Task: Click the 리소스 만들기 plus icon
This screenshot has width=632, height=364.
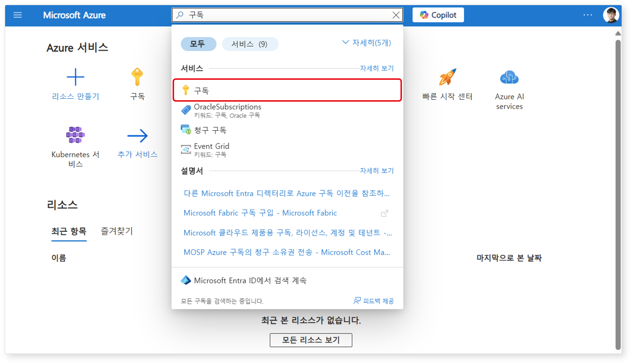Action: 76,77
